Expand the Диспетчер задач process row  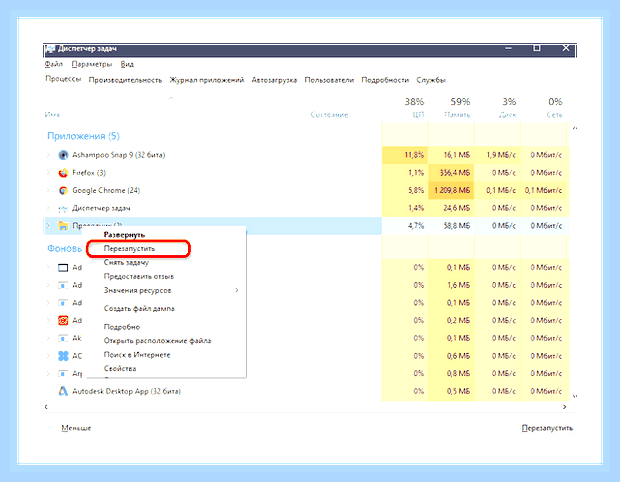48,208
